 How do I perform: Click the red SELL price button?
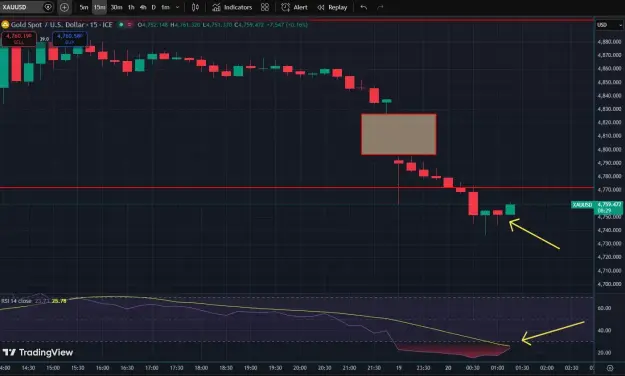[19, 39]
